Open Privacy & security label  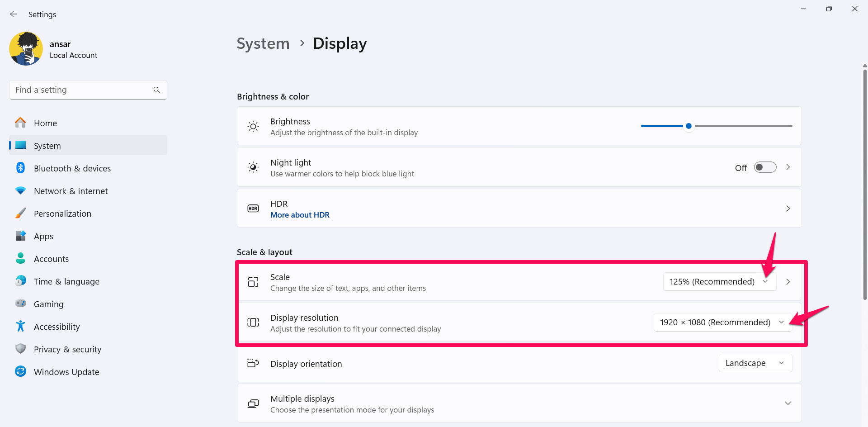click(x=68, y=349)
